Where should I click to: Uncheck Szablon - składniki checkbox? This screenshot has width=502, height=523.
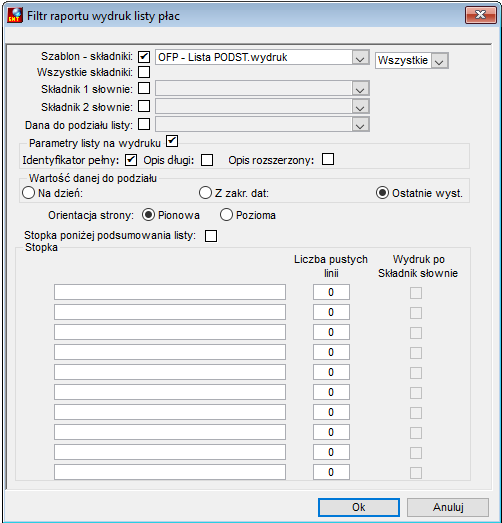[x=144, y=57]
